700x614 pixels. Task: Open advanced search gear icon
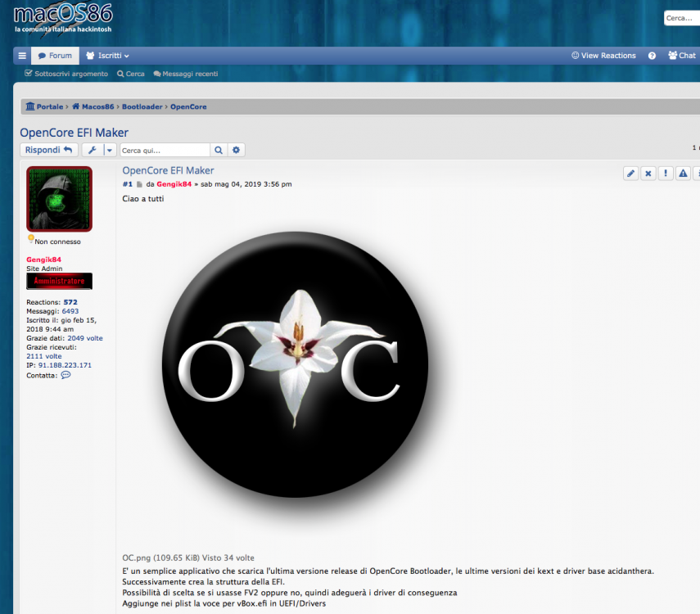(236, 150)
